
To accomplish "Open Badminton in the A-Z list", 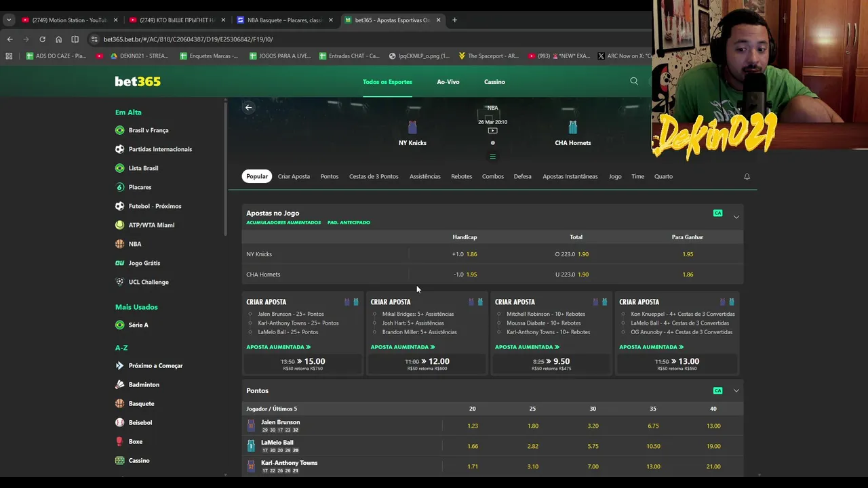I will 144,384.
